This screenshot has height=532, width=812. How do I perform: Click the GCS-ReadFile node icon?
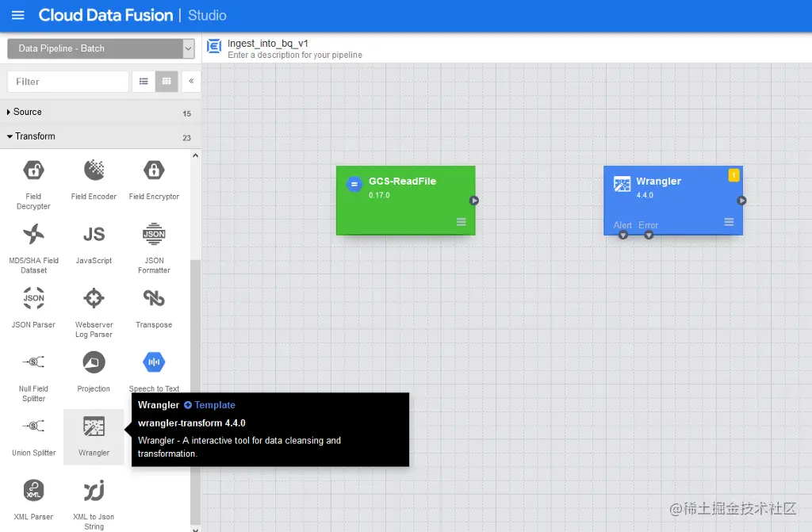(x=354, y=184)
